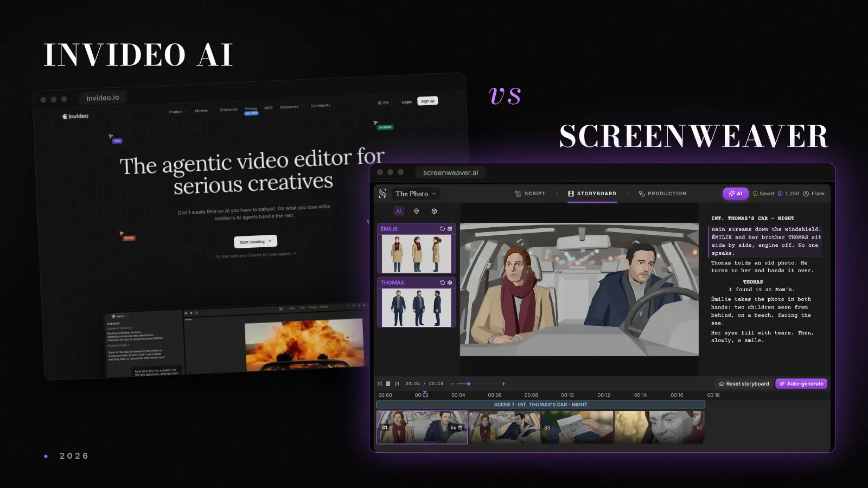
Task: Select the ÉMILIE character reference image
Action: click(416, 254)
